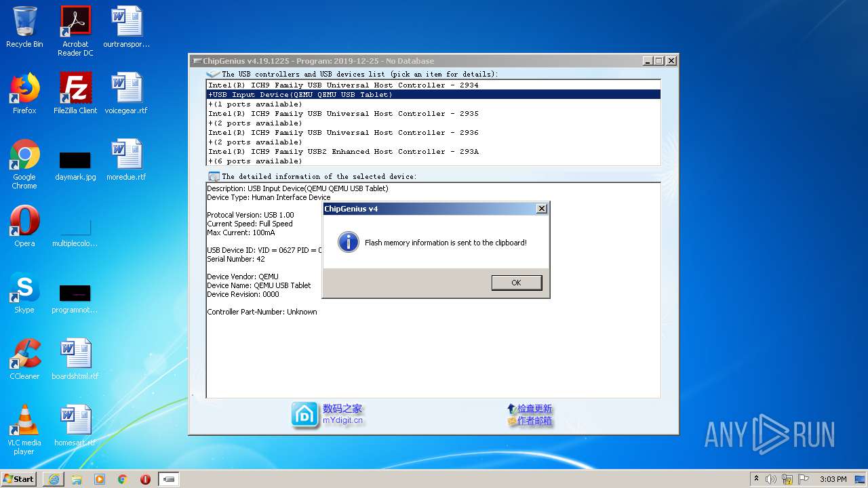Click the detailed information header icon
The width and height of the screenshot is (868, 488).
click(x=214, y=176)
